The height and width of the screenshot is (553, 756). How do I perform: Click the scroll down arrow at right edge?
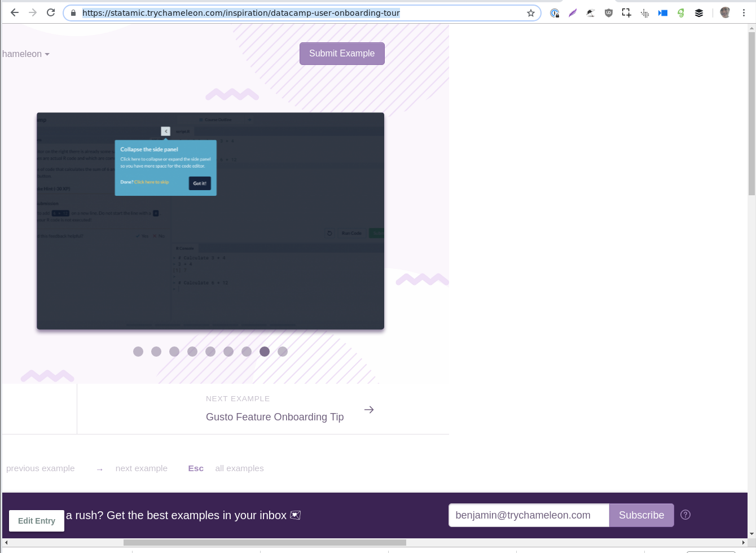coord(751,534)
